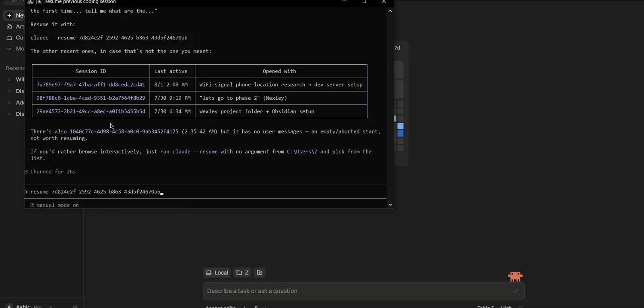
Task: Click the full claude --resume 7d824e2f command text
Action: (109, 38)
